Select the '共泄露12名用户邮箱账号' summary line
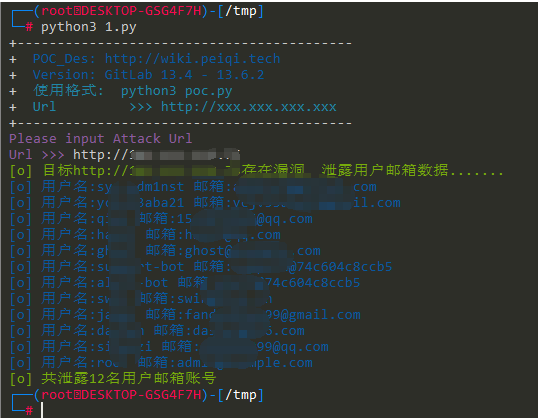539x420 pixels. (129, 378)
